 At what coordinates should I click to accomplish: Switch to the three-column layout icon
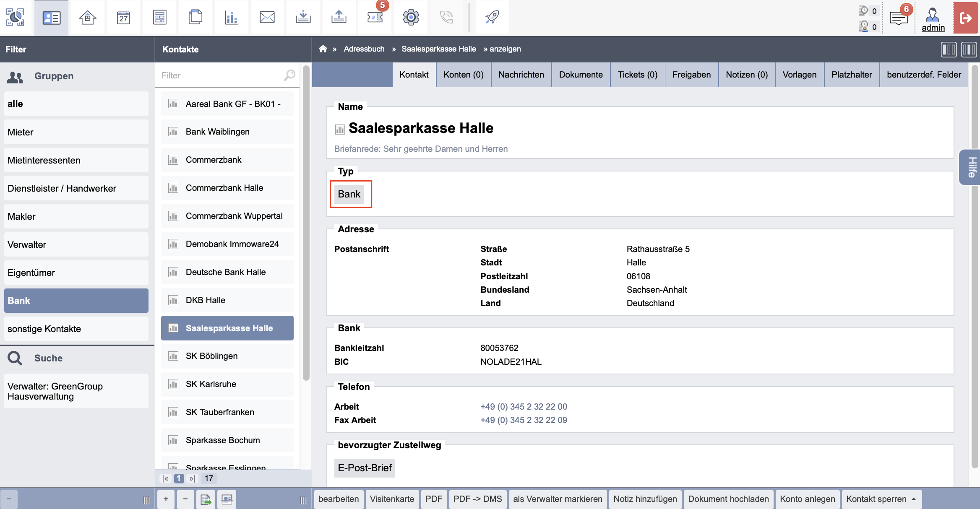[969, 49]
